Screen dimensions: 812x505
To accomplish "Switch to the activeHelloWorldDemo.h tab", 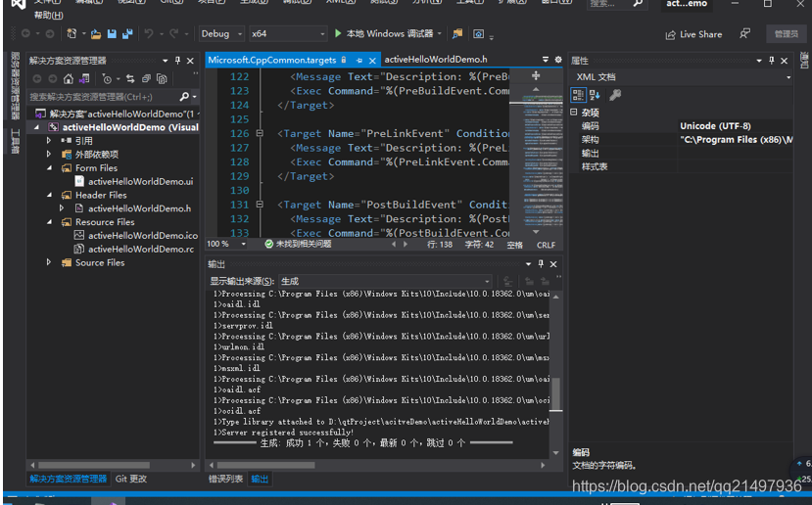I will (435, 61).
